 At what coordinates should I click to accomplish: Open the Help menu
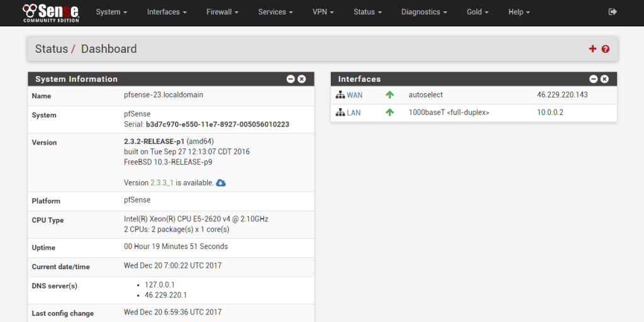coord(519,13)
